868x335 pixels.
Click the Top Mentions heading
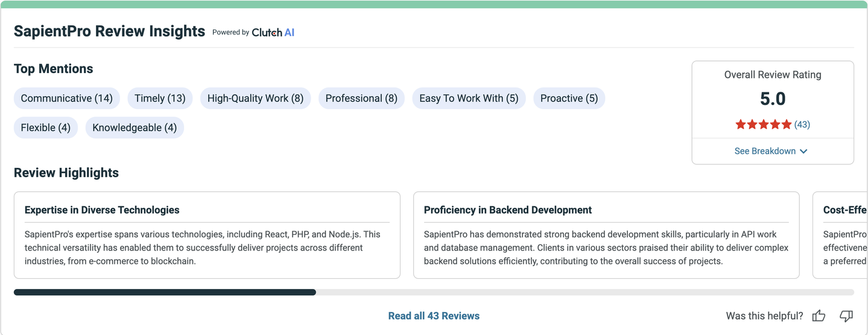(x=54, y=69)
